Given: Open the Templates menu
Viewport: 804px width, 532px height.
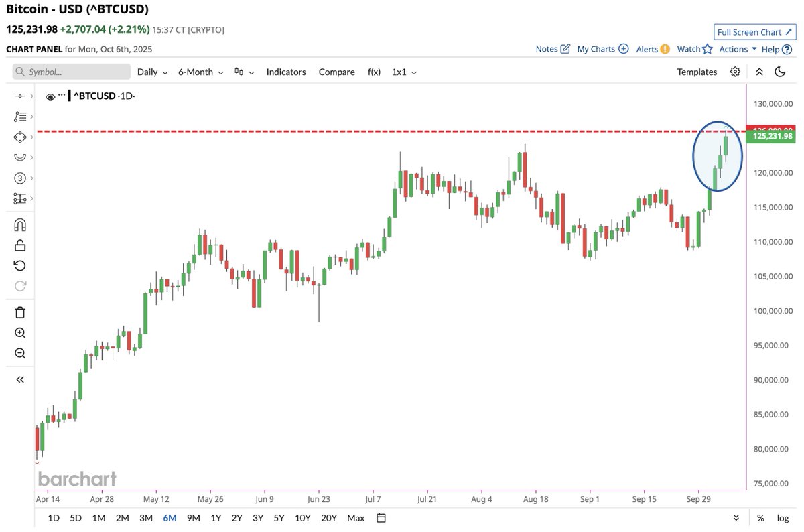Looking at the screenshot, I should coord(697,72).
